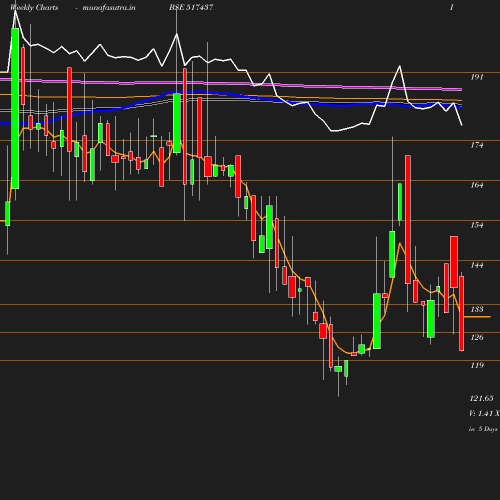Click the 'in 5 Days' text
Viewport: 500px width, 500px height.
483,429
